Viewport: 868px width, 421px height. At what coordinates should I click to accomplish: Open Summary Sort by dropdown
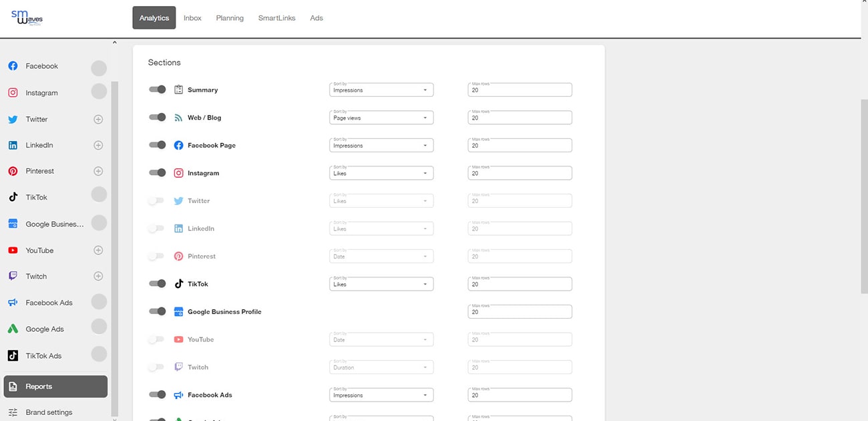pyautogui.click(x=381, y=90)
